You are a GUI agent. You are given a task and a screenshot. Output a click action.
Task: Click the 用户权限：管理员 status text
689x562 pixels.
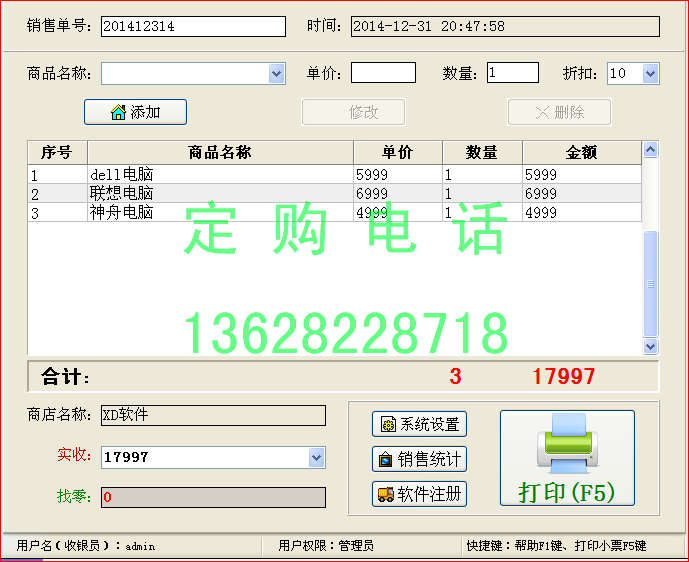(x=326, y=546)
